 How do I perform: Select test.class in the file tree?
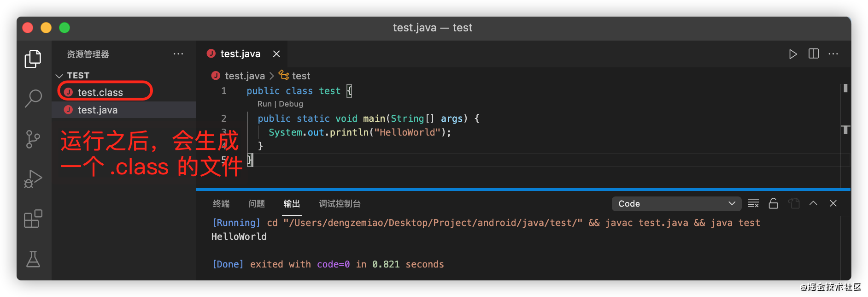tap(100, 92)
